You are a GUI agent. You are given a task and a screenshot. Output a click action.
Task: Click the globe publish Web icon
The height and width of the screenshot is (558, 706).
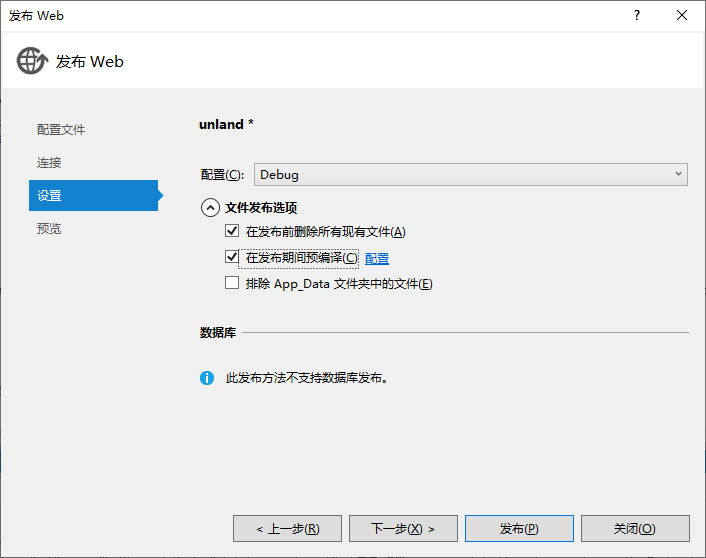pos(32,61)
